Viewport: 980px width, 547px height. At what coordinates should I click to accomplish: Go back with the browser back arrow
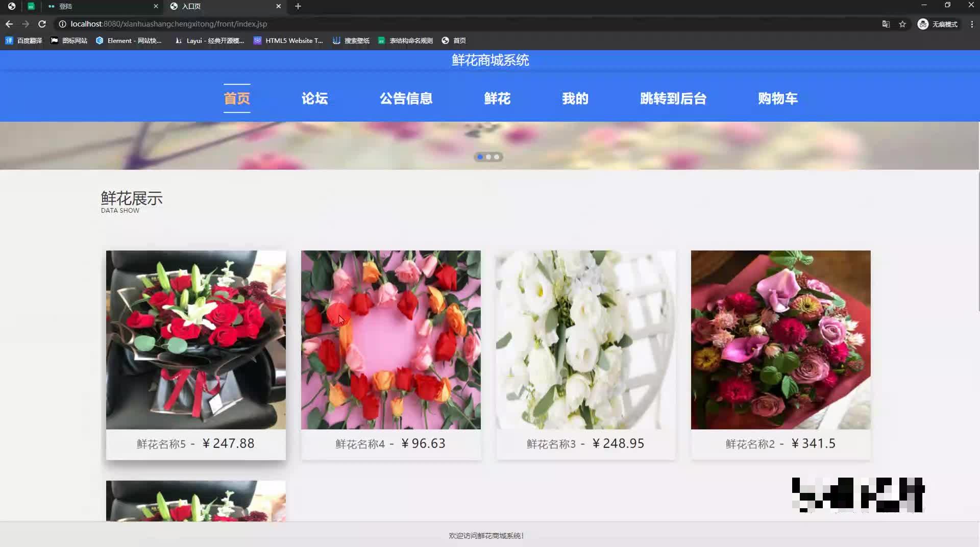(9, 24)
